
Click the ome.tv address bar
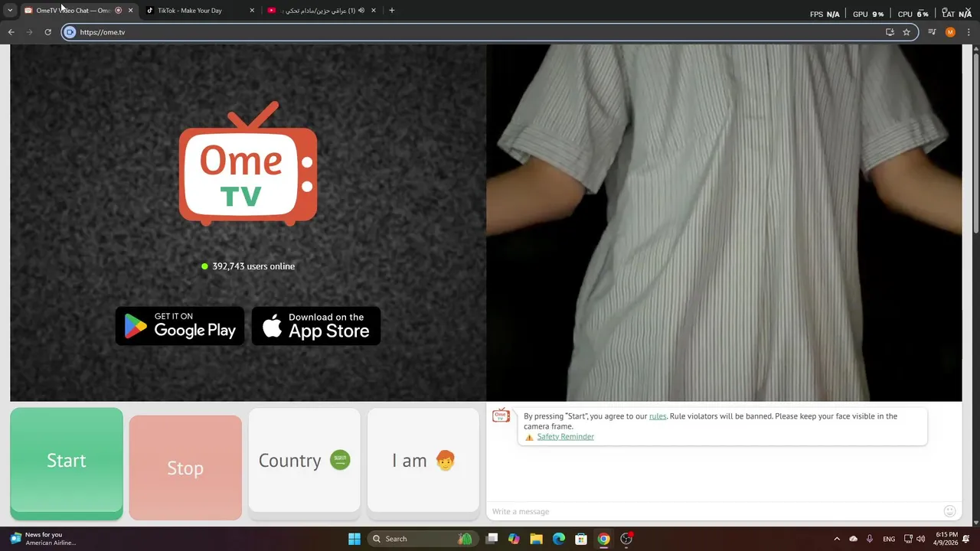pyautogui.click(x=490, y=32)
